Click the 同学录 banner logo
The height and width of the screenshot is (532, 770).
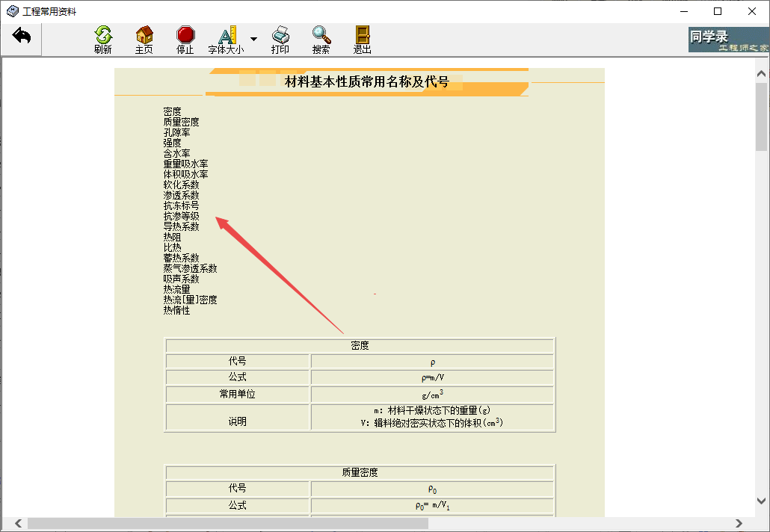(727, 40)
